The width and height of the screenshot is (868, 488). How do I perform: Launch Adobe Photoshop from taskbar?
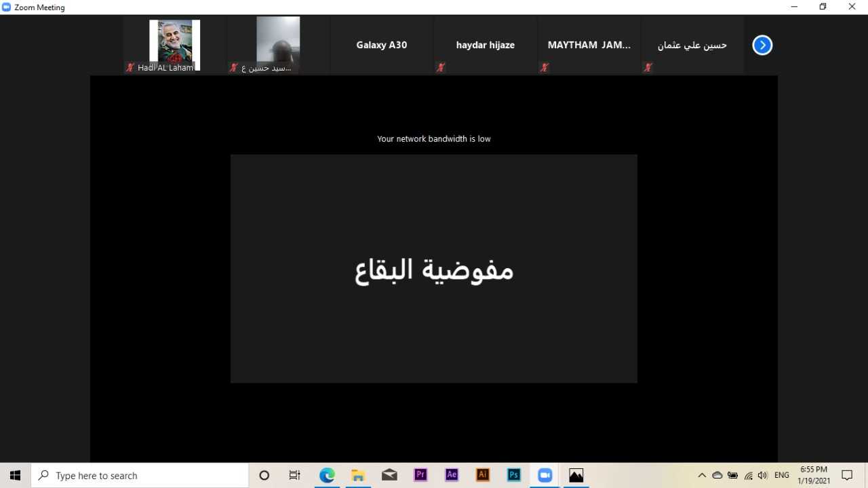[514, 475]
